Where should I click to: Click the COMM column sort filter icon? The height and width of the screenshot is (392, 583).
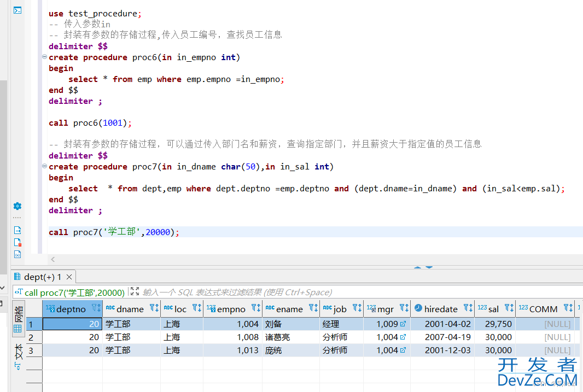(568, 308)
